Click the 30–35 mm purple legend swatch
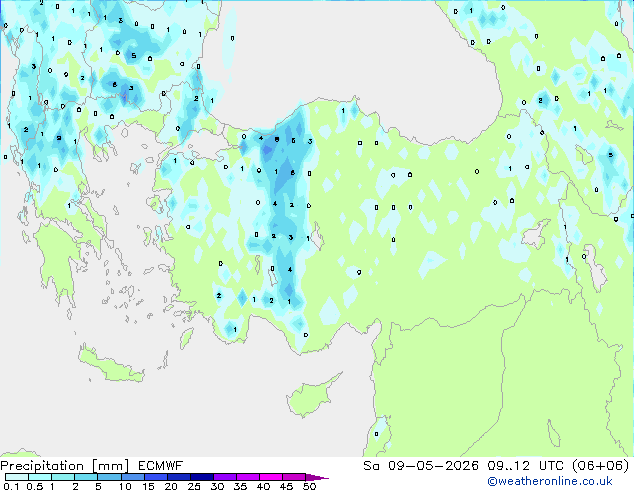 pyautogui.click(x=224, y=477)
